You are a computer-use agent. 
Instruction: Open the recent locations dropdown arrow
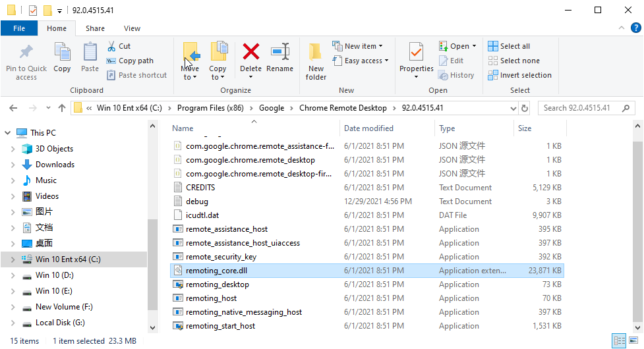click(49, 108)
